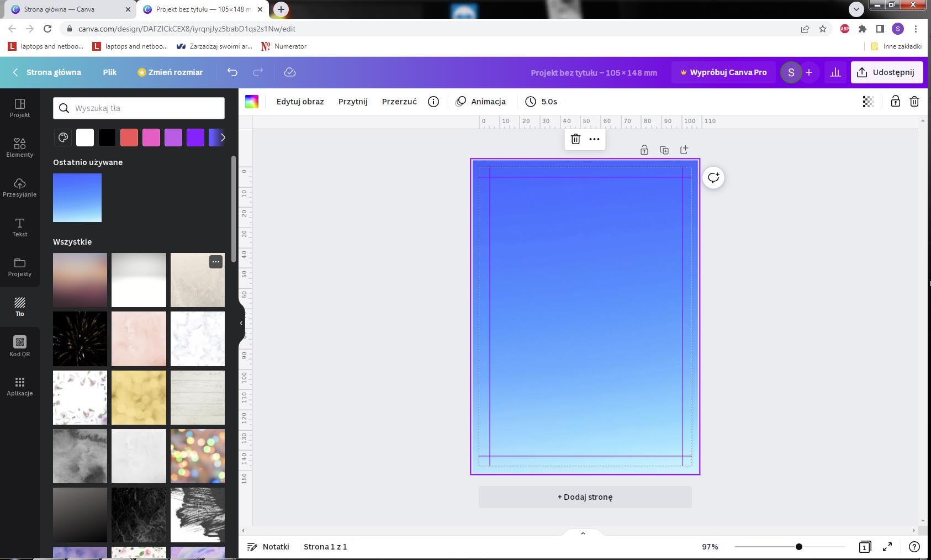Open the Tekst sidebar panel
This screenshot has height=560, width=931.
coord(20,227)
